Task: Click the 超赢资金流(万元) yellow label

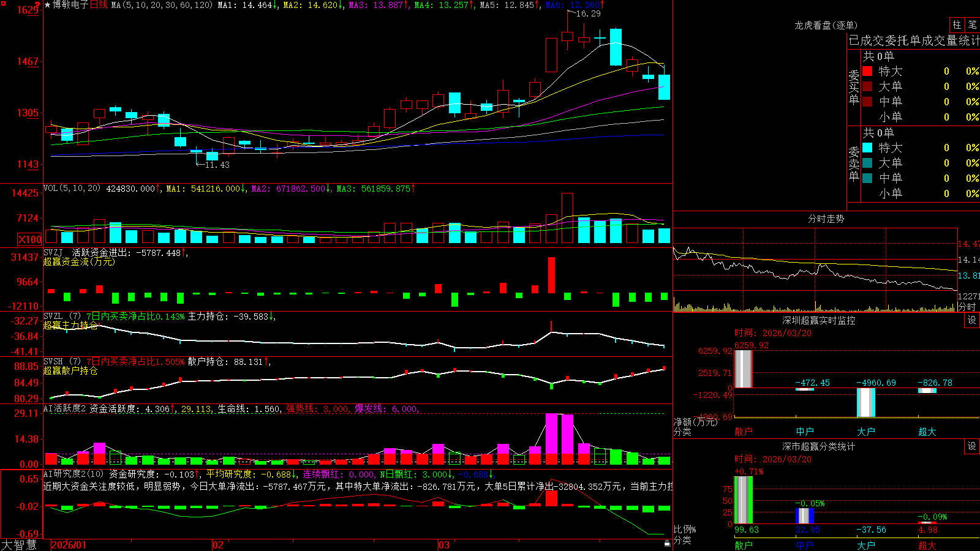Action: tap(79, 261)
